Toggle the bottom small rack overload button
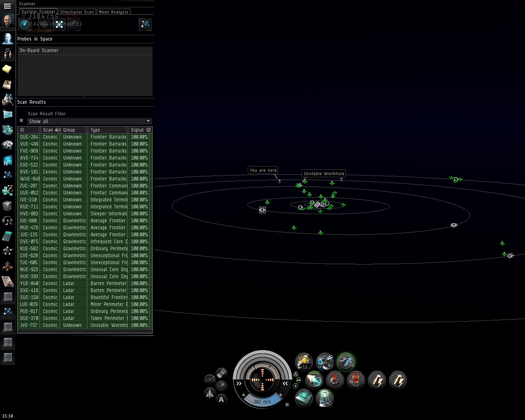Image resolution: width=525 pixels, height=420 pixels. click(296, 386)
